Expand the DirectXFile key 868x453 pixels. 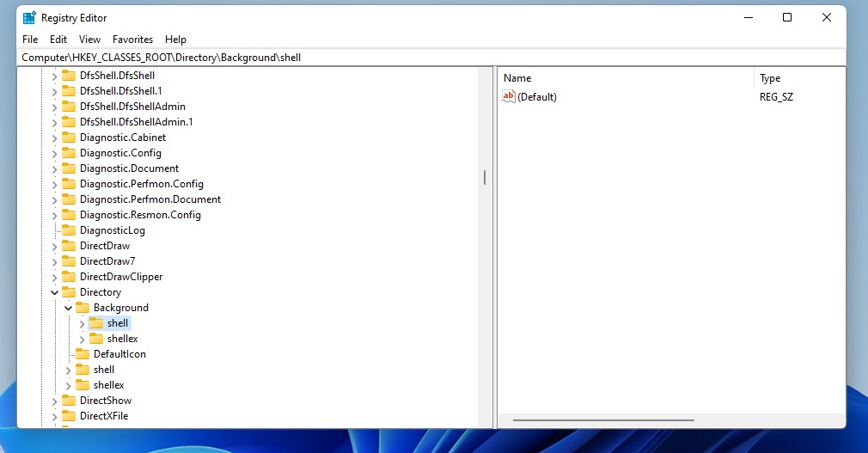[x=54, y=416]
